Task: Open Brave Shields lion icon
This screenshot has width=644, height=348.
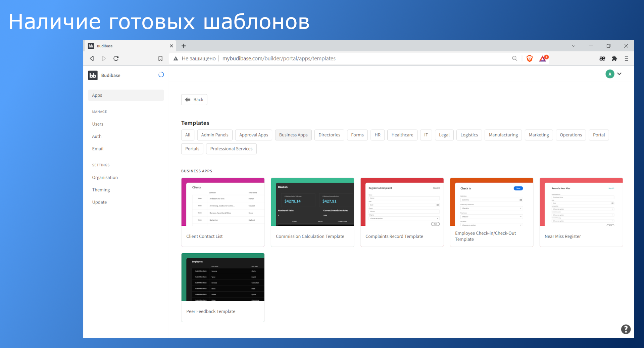Action: 530,58
